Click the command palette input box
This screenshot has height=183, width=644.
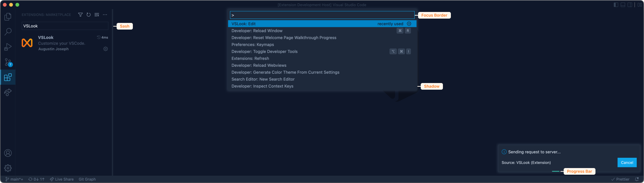tap(322, 15)
